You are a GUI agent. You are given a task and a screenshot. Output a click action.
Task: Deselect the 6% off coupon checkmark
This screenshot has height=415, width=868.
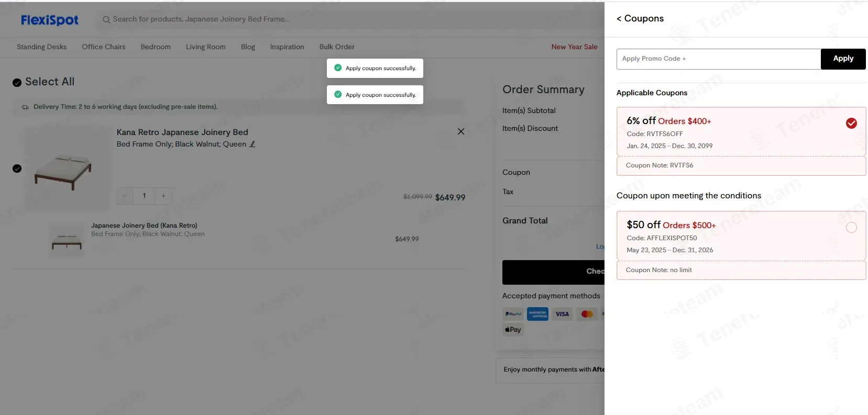[x=851, y=123]
